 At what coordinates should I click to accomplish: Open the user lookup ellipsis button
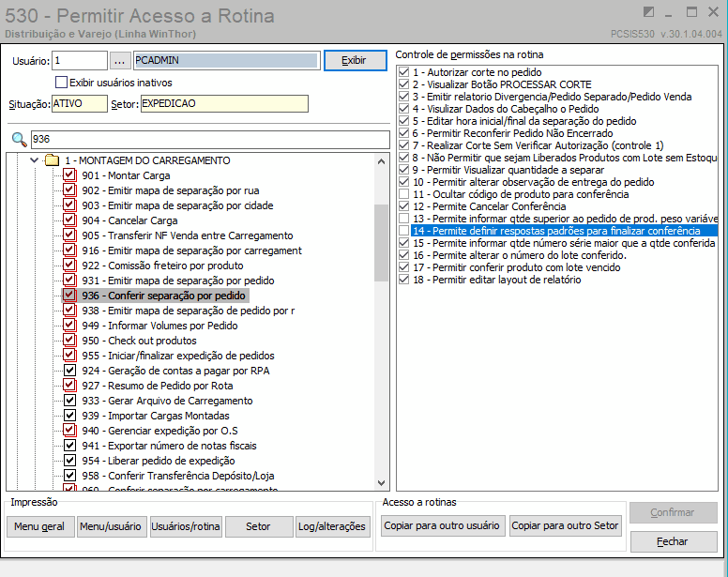pos(119,61)
